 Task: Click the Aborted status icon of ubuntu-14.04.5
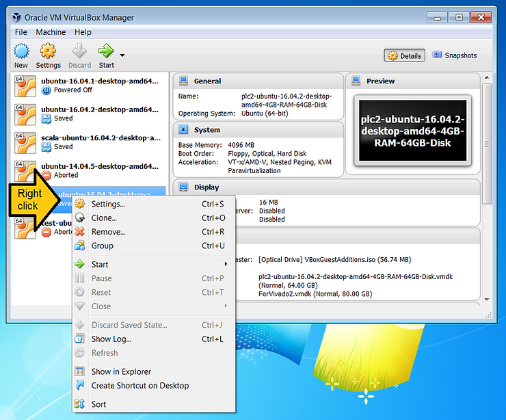click(46, 175)
